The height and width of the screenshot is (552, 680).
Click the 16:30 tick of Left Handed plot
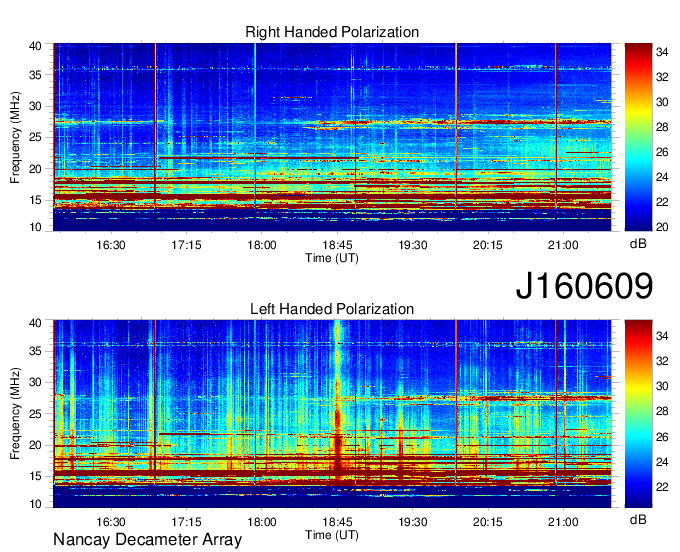[x=111, y=522]
